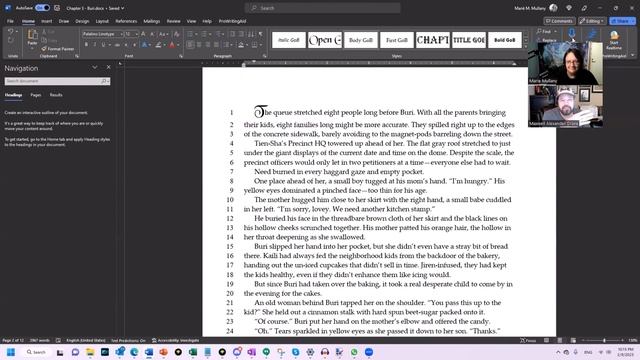The image size is (640, 360).
Task: Click the Save icon in title bar
Action: (57, 8)
